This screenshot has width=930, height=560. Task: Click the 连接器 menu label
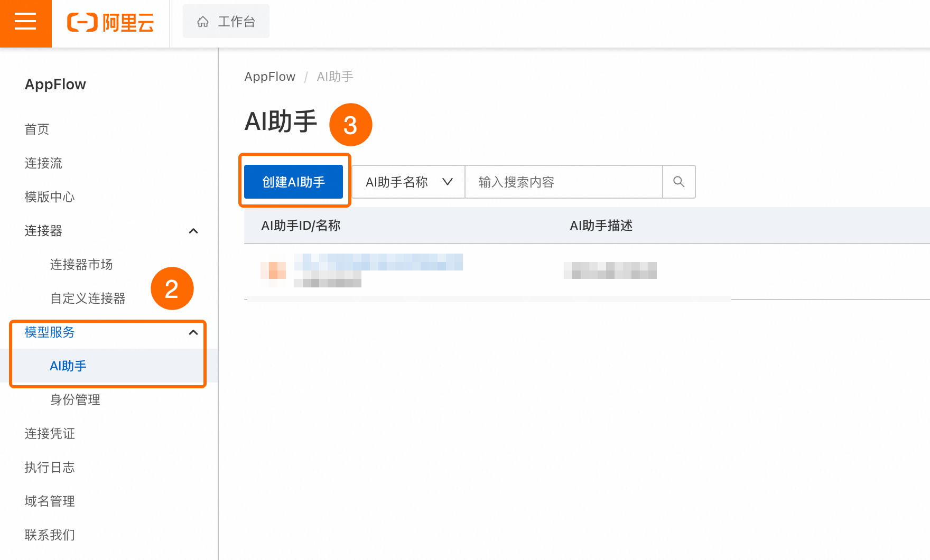(43, 231)
